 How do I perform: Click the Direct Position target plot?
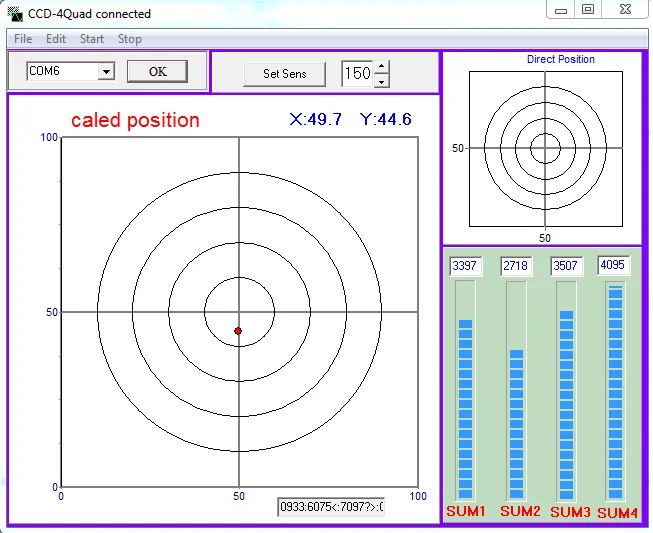(545, 148)
